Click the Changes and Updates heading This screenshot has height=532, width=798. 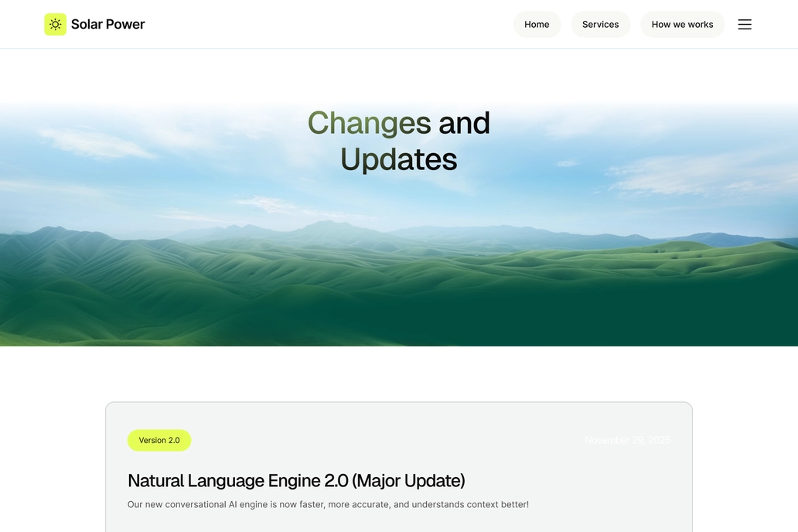pos(398,141)
